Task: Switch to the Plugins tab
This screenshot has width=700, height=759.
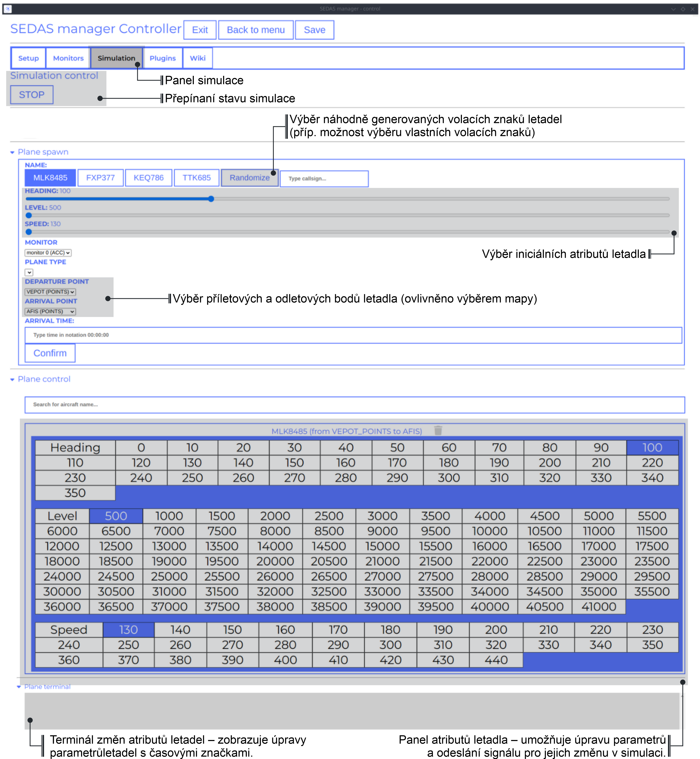Action: [x=162, y=58]
